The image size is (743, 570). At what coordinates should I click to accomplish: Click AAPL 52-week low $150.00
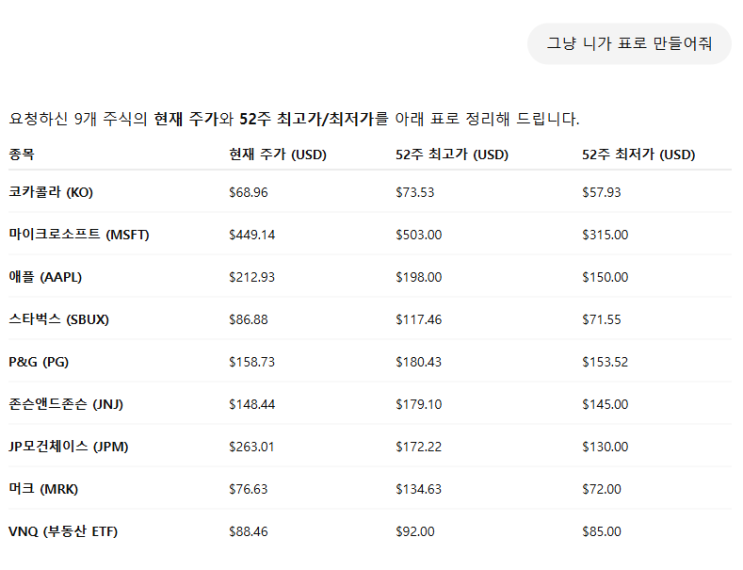[605, 277]
